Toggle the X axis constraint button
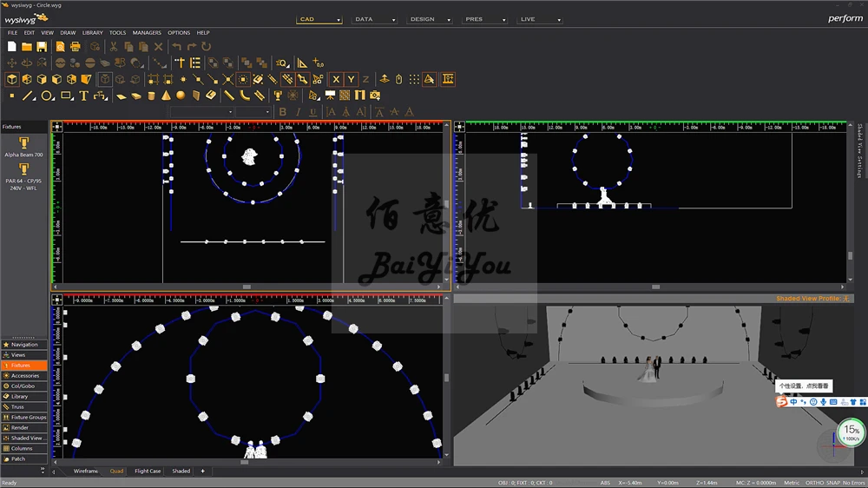 click(335, 79)
